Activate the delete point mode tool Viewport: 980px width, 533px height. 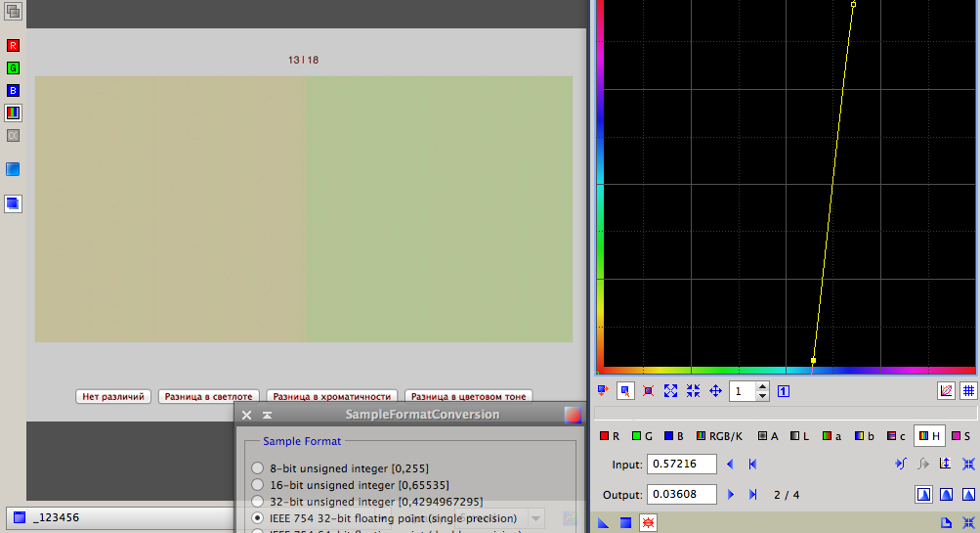pos(648,391)
